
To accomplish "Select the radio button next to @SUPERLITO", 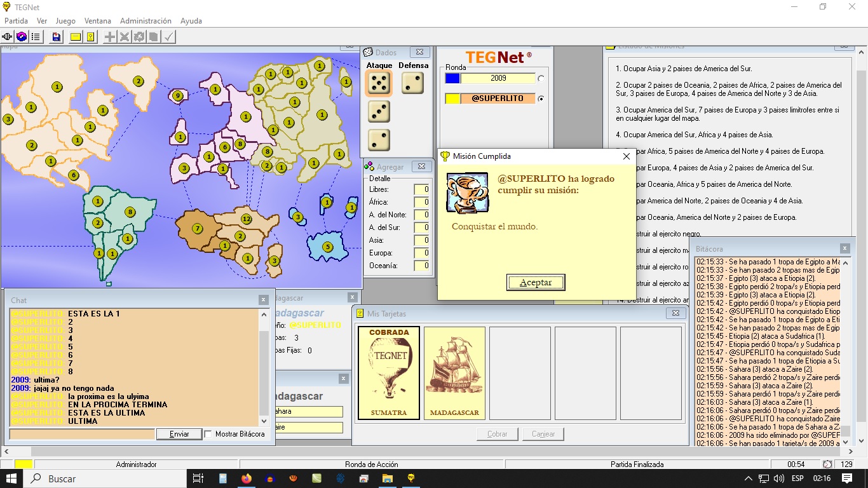I will tap(541, 99).
